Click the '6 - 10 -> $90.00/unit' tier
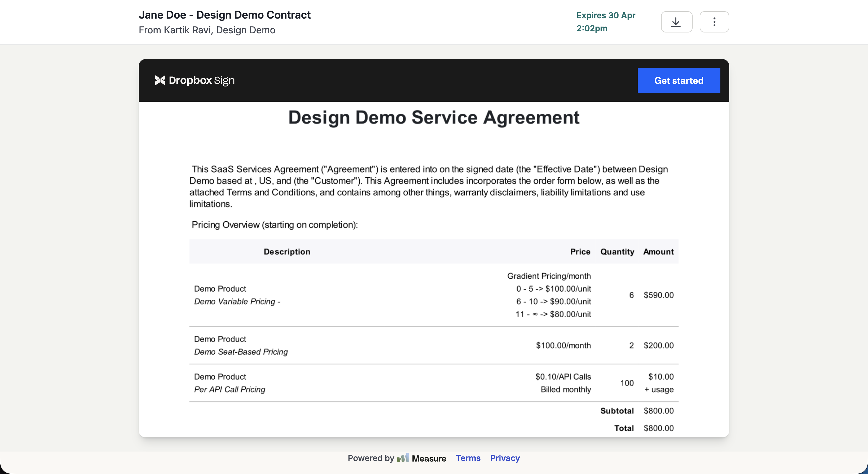 coord(554,302)
